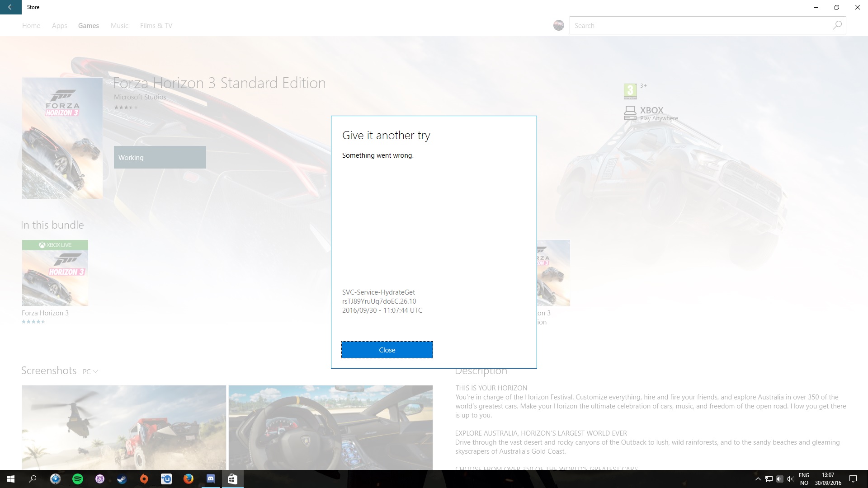Open Forza Horizon 3 cover art
Viewport: 868px width, 488px height.
point(62,138)
